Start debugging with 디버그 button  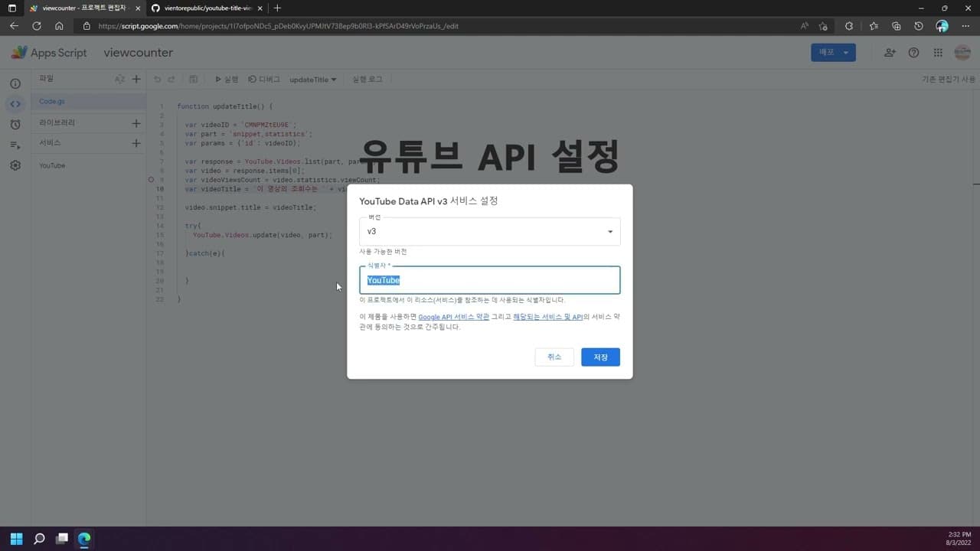pos(264,80)
